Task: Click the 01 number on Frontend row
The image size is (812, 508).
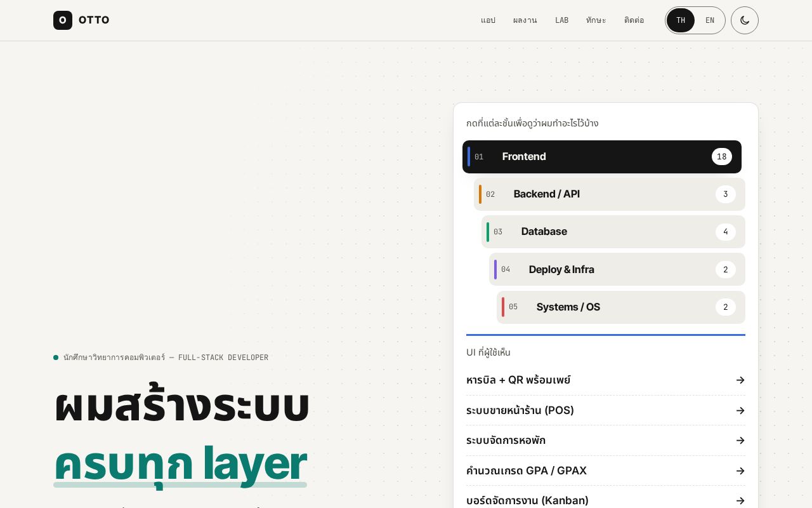Action: pyautogui.click(x=479, y=157)
